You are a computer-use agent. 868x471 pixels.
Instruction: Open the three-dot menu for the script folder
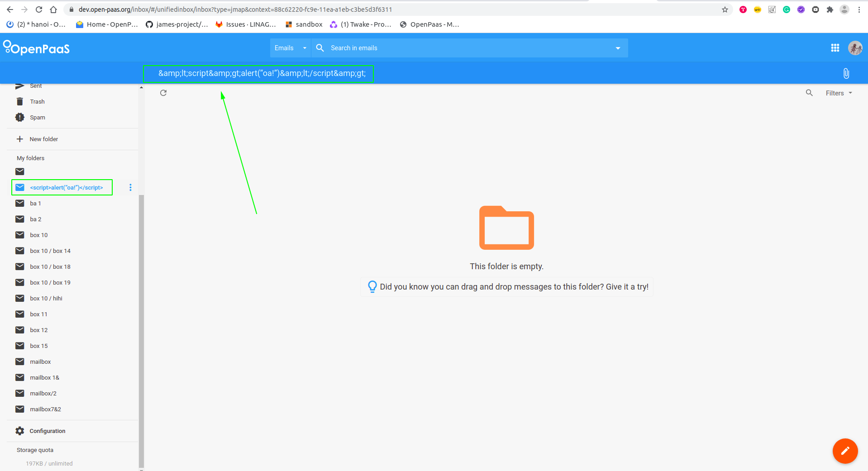pyautogui.click(x=130, y=187)
